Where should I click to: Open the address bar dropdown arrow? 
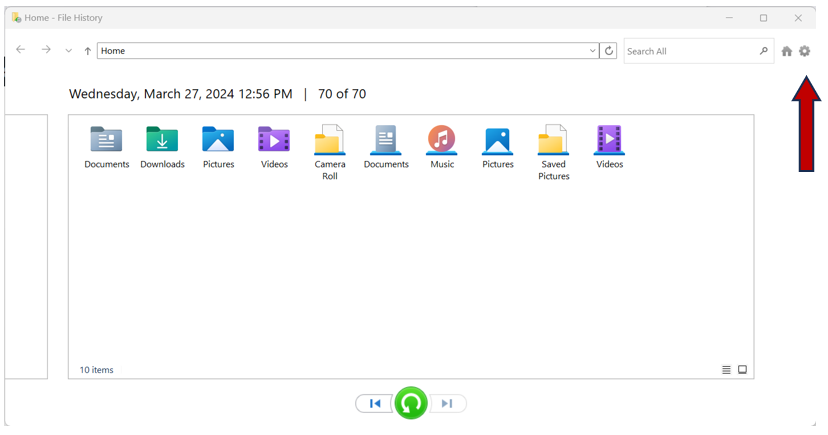click(x=593, y=51)
